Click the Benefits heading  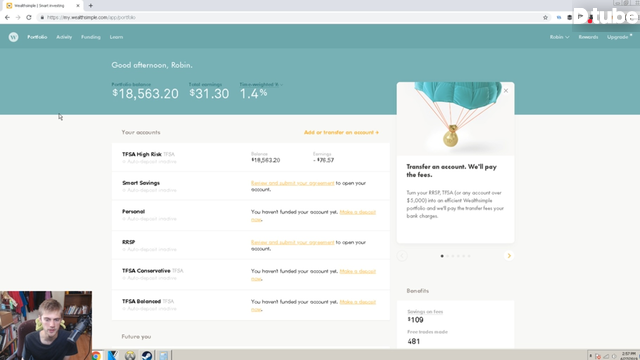pyautogui.click(x=418, y=291)
